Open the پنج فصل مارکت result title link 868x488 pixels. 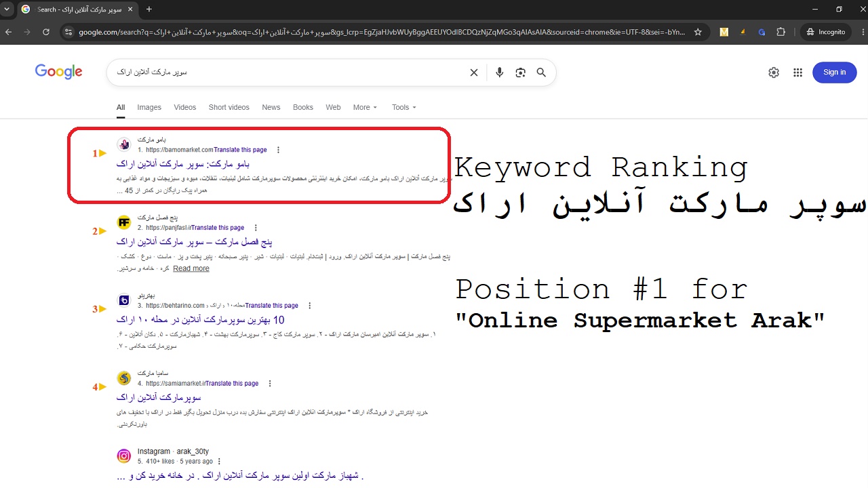[x=195, y=242]
